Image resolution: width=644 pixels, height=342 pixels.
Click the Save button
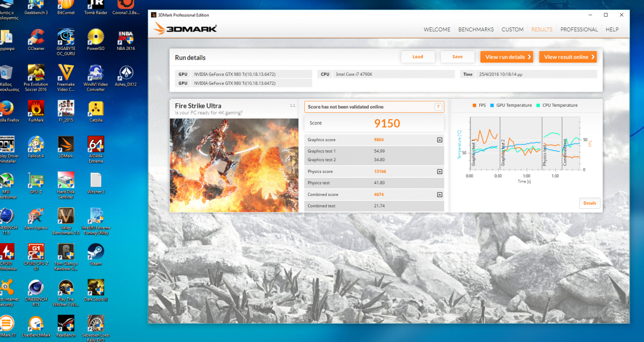point(457,57)
